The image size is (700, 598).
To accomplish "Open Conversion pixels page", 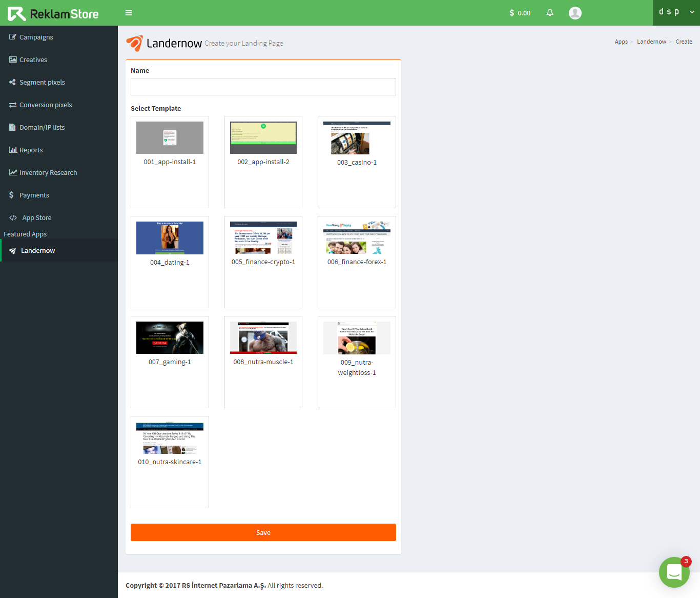I will click(46, 105).
